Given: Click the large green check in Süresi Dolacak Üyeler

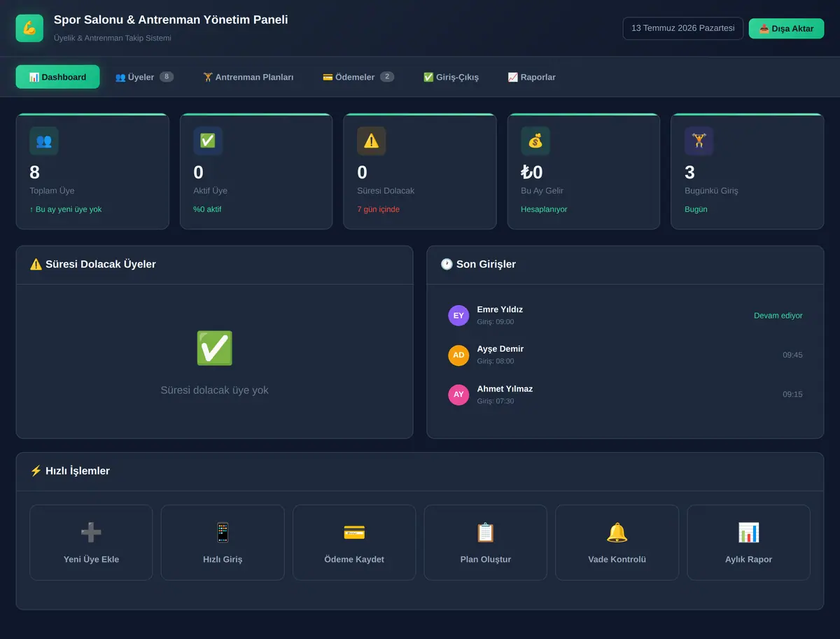Looking at the screenshot, I should [214, 348].
